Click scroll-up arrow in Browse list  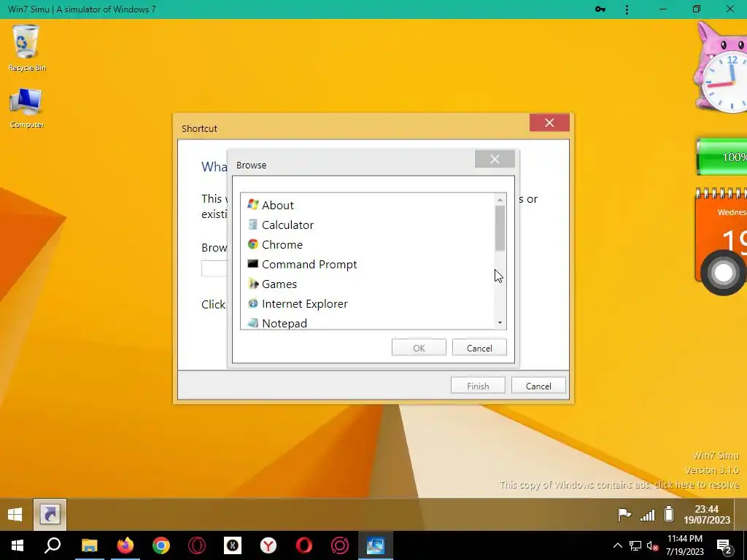click(x=500, y=200)
